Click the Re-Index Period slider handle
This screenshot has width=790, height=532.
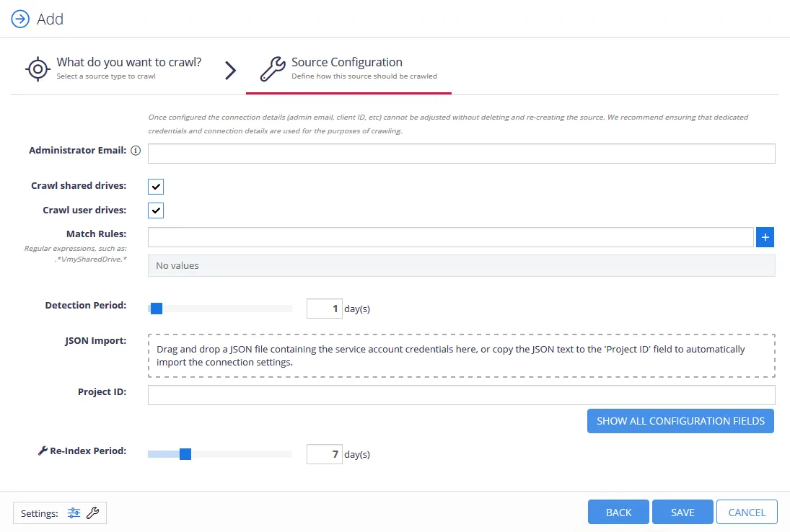point(185,454)
